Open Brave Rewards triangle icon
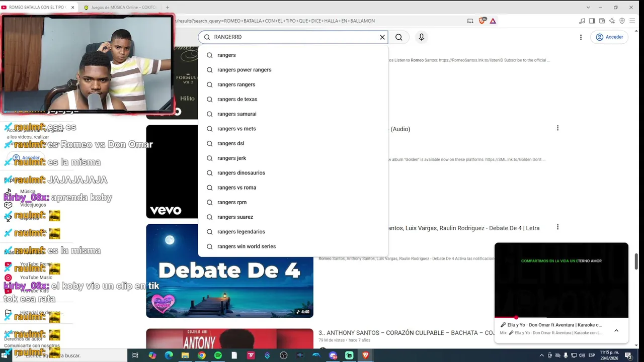 coord(493,21)
